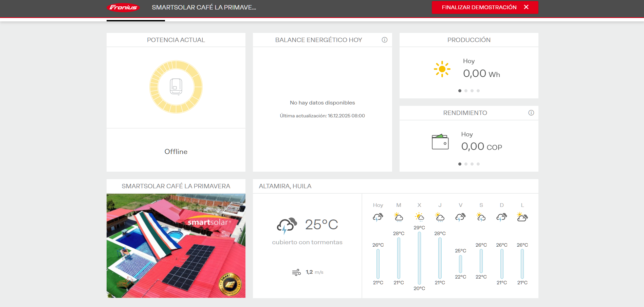
Task: Open info icon in Rendimiento panel
Action: click(531, 113)
